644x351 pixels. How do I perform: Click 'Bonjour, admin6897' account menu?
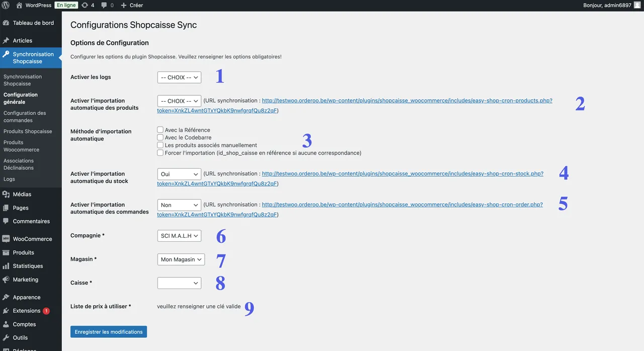(x=611, y=5)
